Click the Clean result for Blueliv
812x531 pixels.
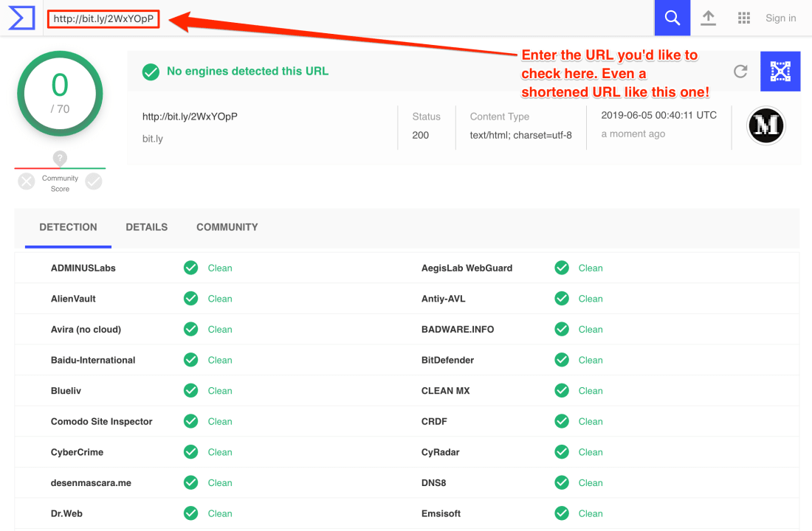tap(220, 391)
